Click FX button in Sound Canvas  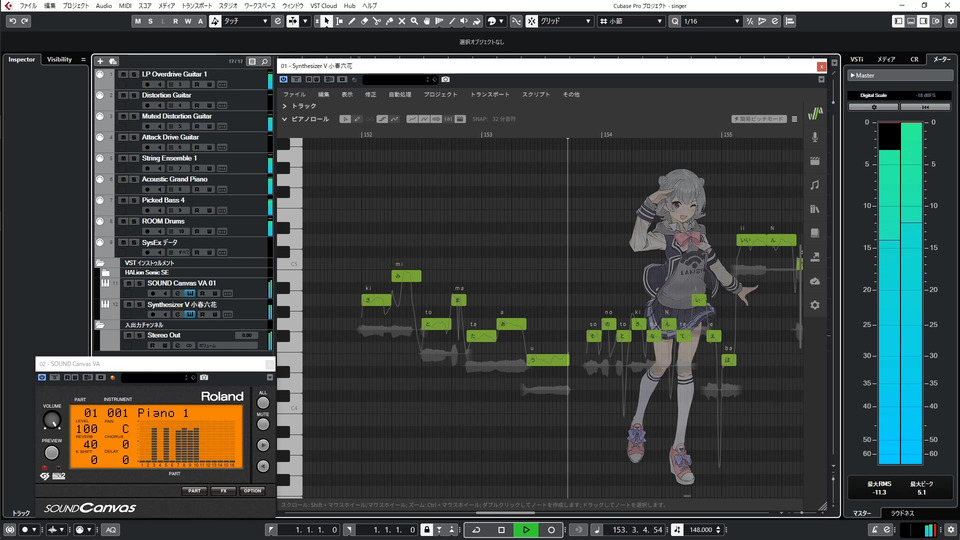(x=223, y=491)
